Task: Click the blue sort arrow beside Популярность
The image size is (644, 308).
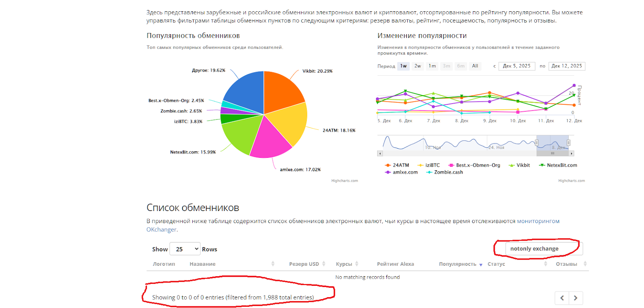Action: [481, 265]
